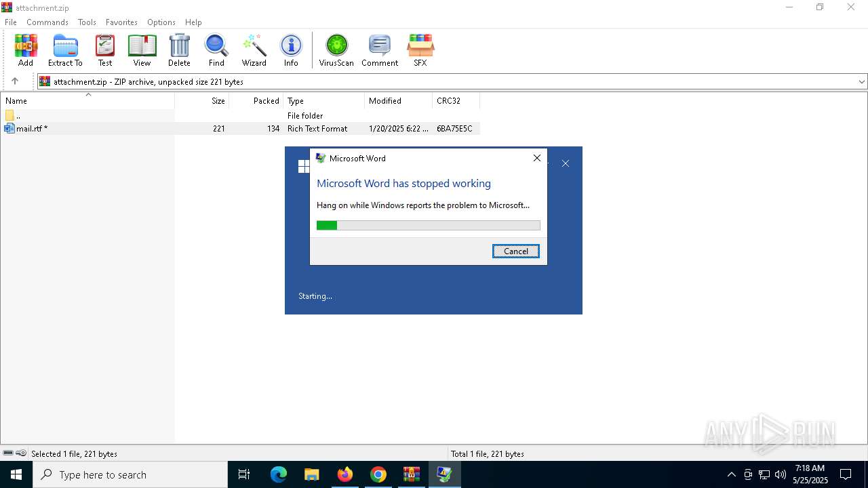Click the problem reporting progress bar
The width and height of the screenshot is (868, 488).
pos(429,225)
